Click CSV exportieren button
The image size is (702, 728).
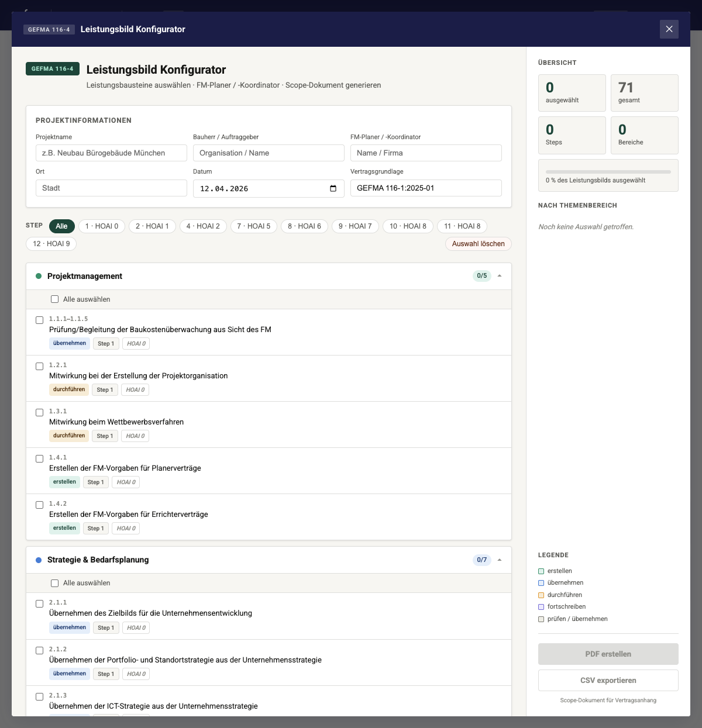point(608,681)
